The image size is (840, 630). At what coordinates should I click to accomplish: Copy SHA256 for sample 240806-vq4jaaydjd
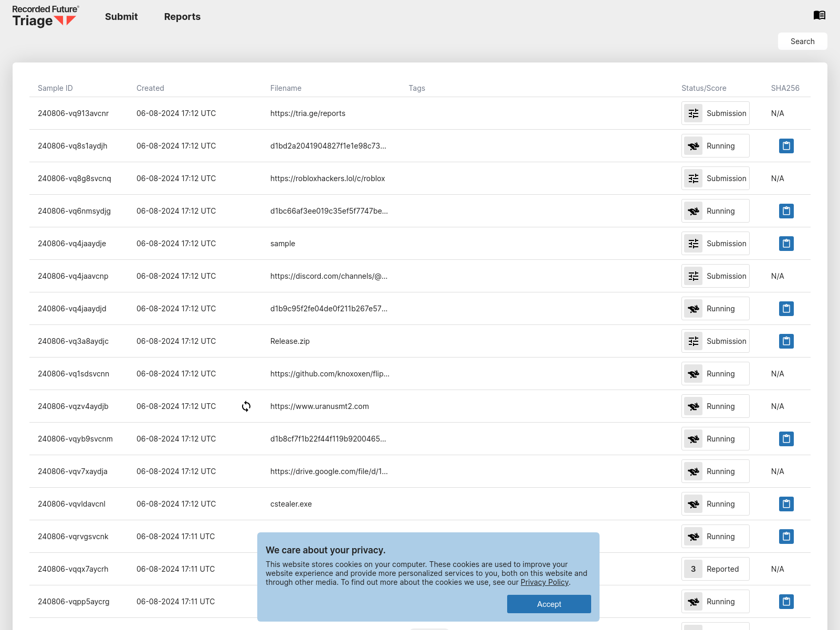click(x=786, y=309)
